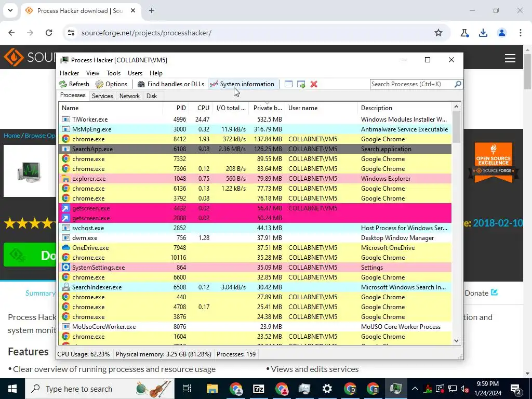
Task: Click getscreen.exe icon with PID 2888
Action: pos(66,218)
